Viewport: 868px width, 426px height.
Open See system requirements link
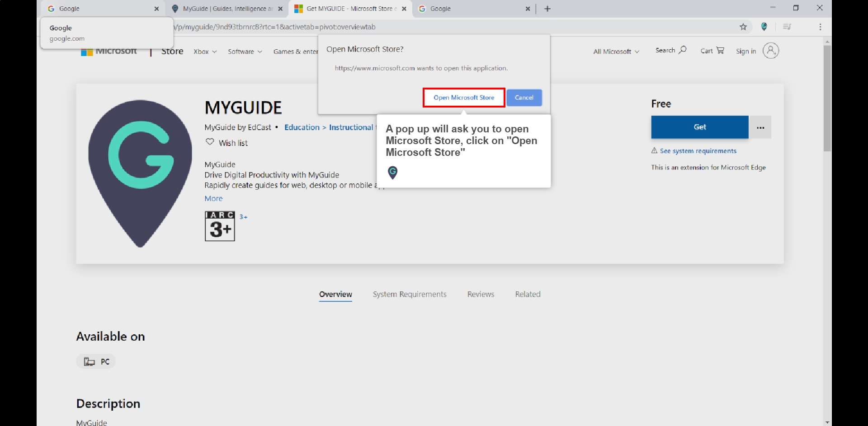coord(698,151)
